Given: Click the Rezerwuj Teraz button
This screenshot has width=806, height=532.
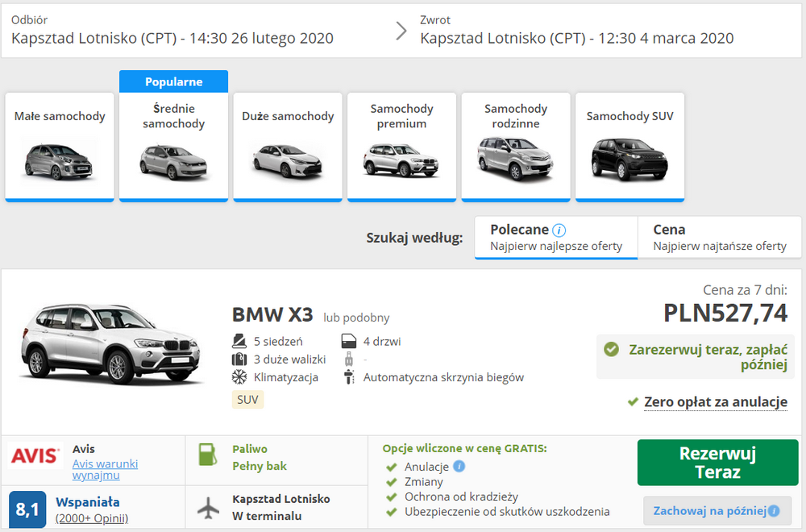Looking at the screenshot, I should tap(717, 463).
